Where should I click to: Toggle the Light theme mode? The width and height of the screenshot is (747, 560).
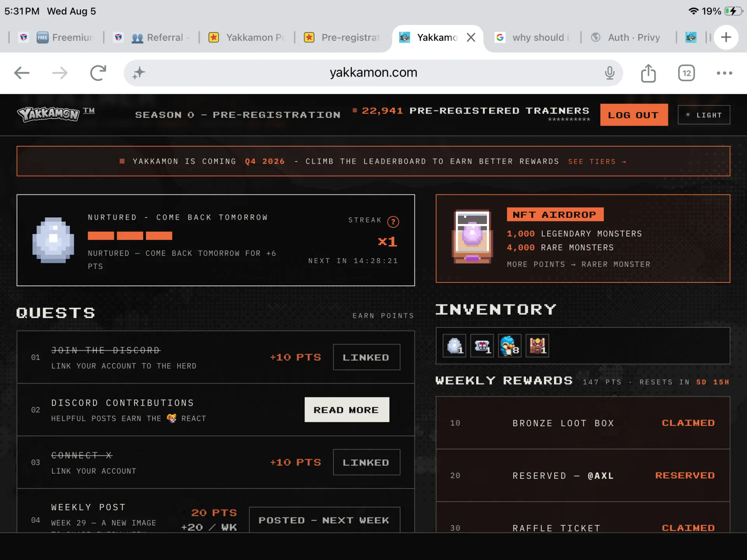pos(704,115)
